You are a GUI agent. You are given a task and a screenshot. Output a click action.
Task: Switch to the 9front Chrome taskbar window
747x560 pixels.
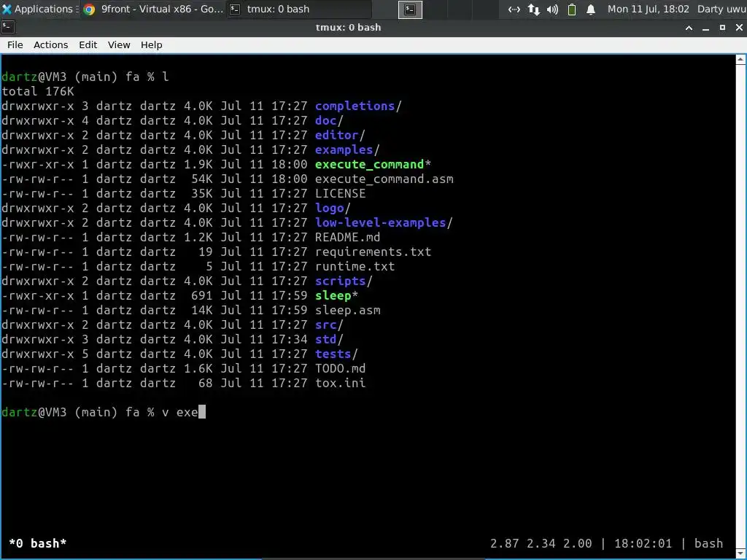point(153,9)
